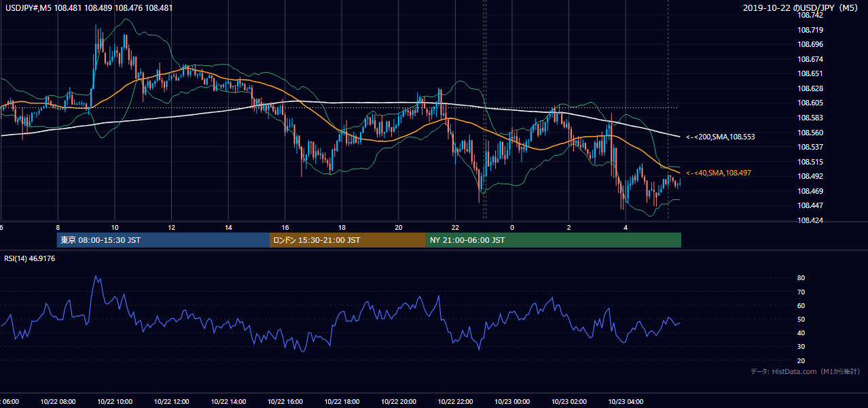Click the 108.424 price axis label

pos(810,220)
